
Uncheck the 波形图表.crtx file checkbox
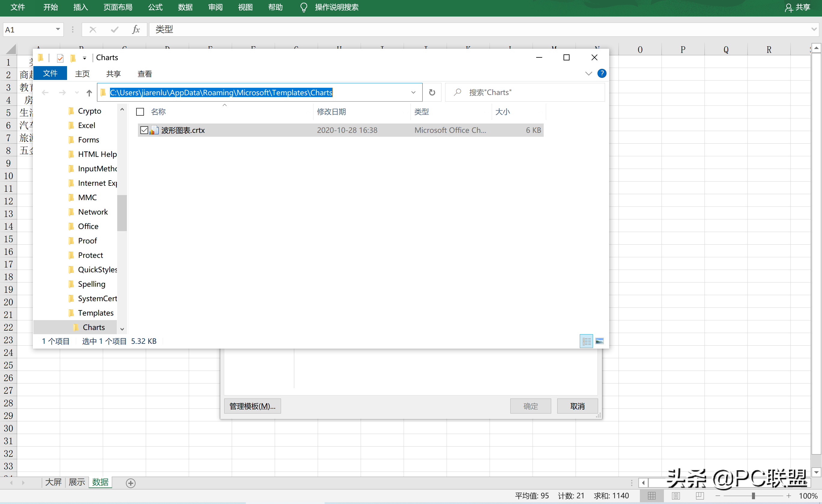[x=144, y=130]
